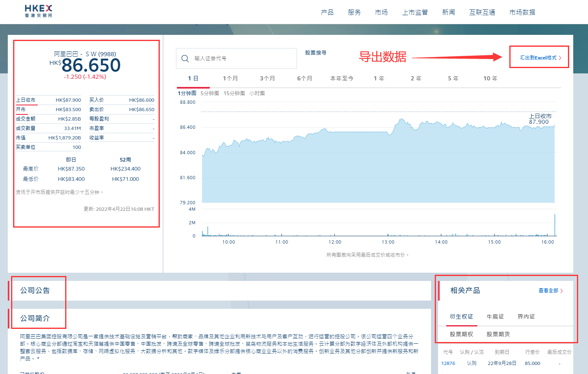Select the 股票期权 tab
Screen dimensions: 588x374
(461, 334)
